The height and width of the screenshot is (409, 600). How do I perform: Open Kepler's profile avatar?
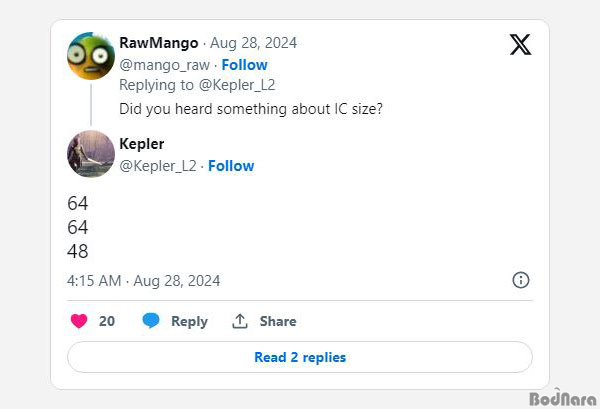[x=91, y=154]
